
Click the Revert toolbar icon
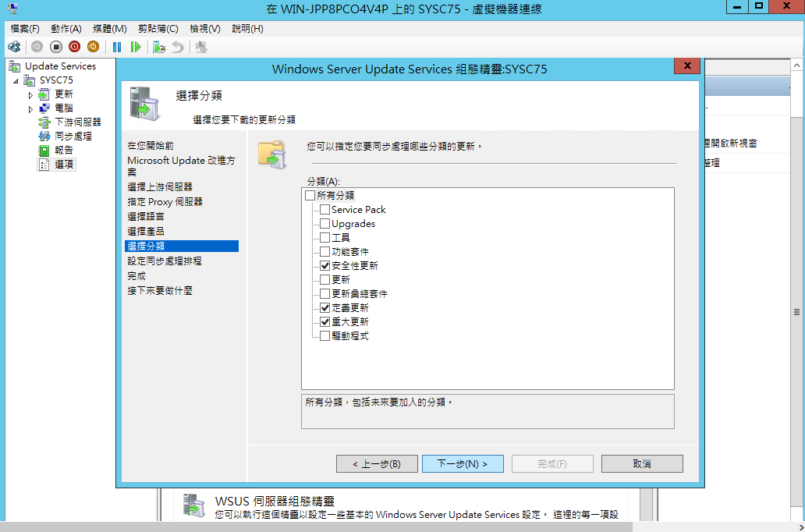point(178,48)
